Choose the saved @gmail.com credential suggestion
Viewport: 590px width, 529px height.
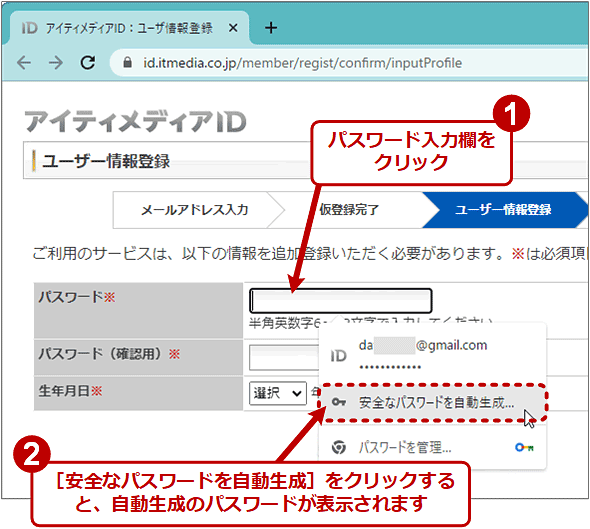click(432, 355)
